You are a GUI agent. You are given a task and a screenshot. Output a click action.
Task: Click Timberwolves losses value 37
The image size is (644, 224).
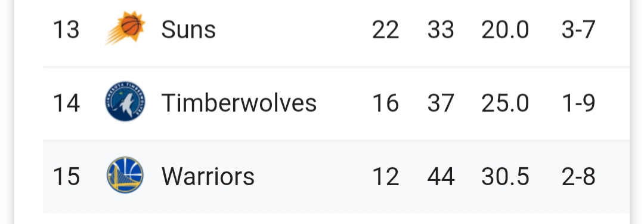[x=441, y=103]
